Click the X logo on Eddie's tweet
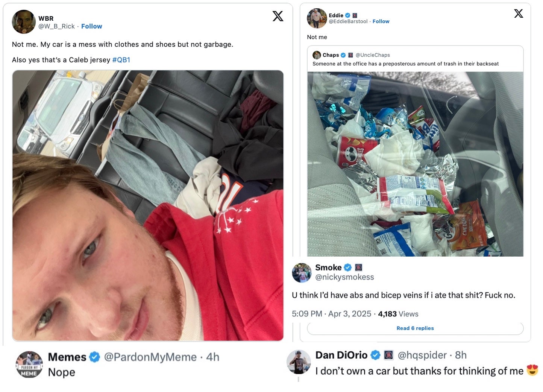Image resolution: width=543 pixels, height=392 pixels. (x=518, y=14)
